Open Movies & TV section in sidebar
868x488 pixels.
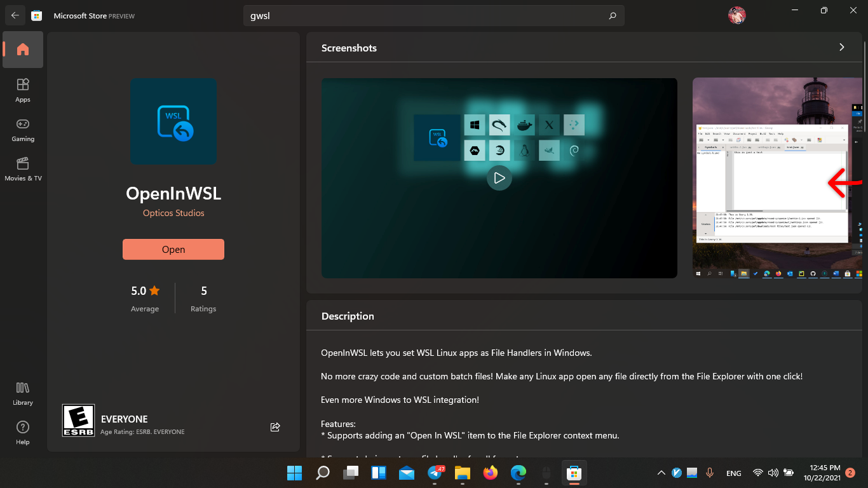(23, 169)
